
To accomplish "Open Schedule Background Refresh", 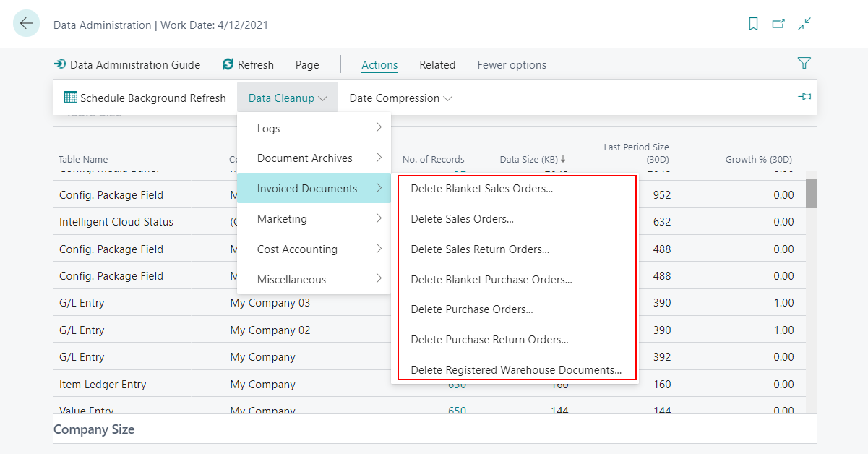I will (145, 97).
